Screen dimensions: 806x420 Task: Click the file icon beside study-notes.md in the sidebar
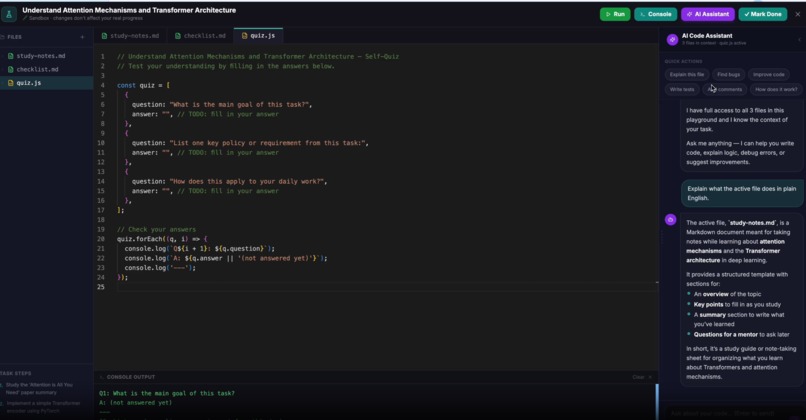coord(10,56)
